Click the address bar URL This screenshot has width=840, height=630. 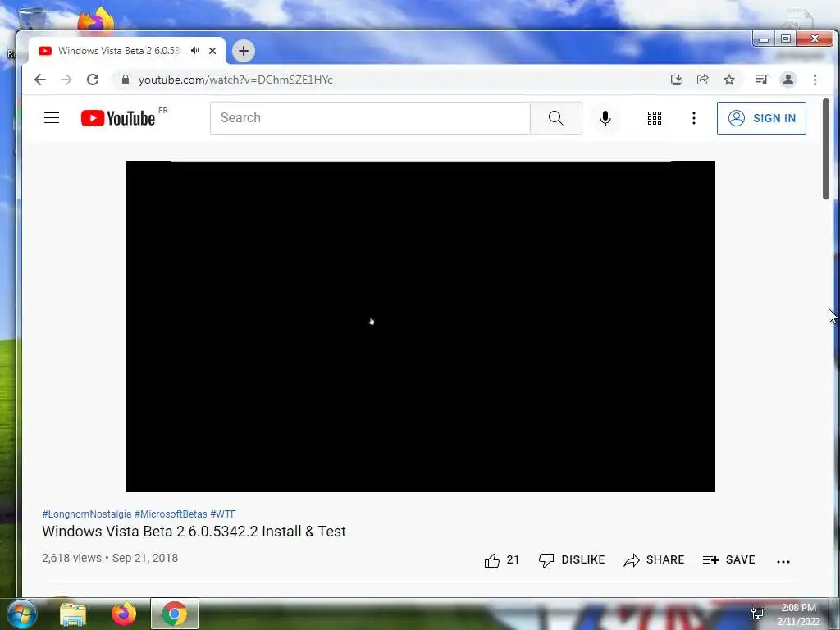point(235,80)
